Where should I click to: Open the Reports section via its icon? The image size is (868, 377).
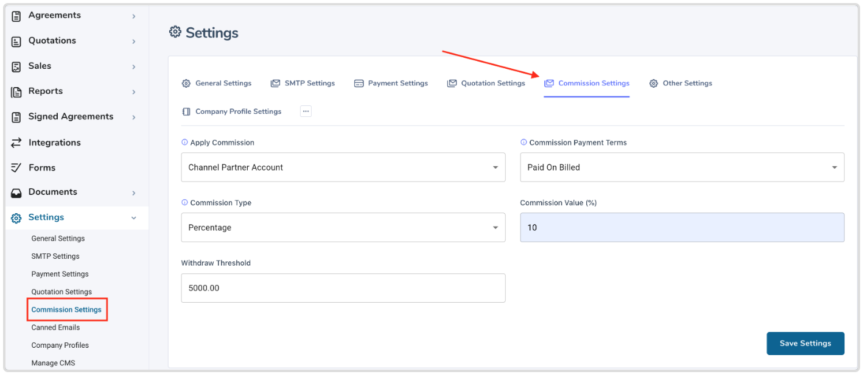(15, 91)
